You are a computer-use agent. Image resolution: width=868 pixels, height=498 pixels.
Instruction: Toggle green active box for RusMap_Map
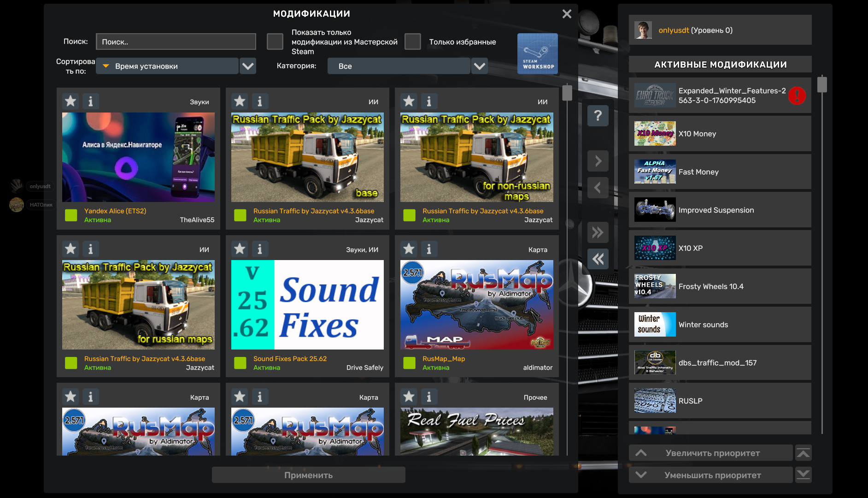pos(409,363)
